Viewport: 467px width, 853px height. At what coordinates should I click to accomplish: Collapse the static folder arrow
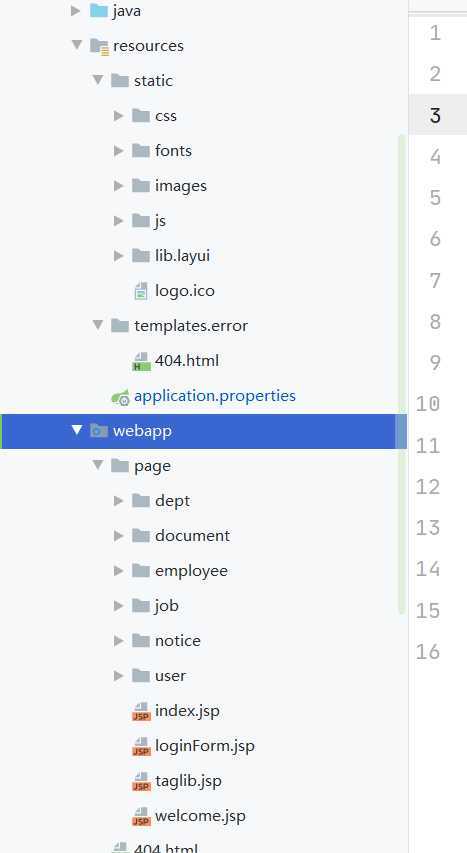pyautogui.click(x=98, y=80)
